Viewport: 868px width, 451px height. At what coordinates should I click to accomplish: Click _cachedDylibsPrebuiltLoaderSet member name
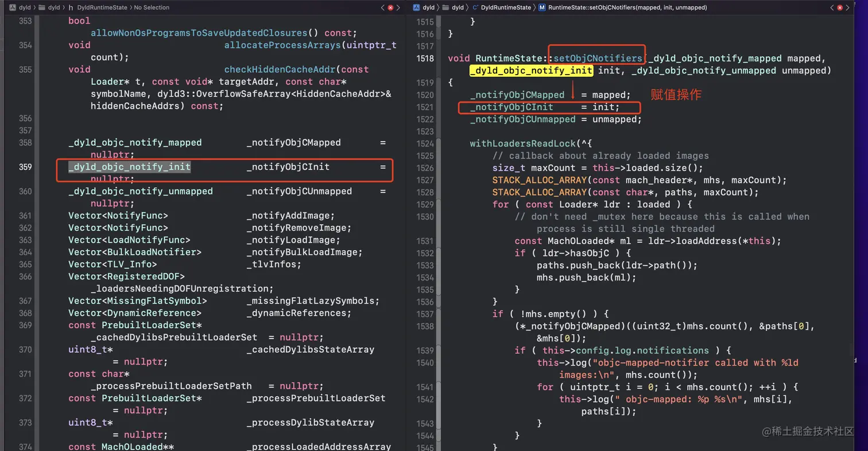point(174,337)
